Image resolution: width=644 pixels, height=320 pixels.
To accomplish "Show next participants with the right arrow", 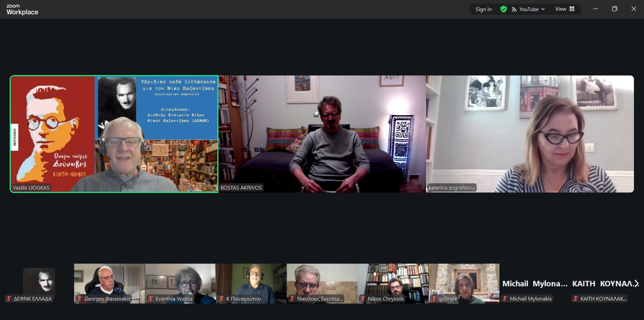I will click(x=636, y=284).
